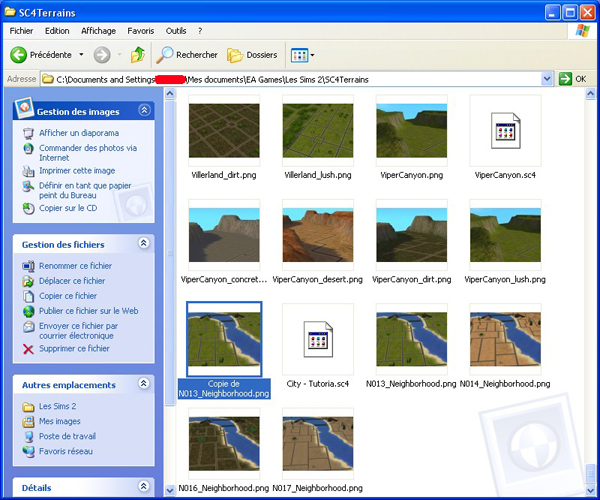The width and height of the screenshot is (600, 500).
Task: Click the task pane scroll up arrow
Action: pos(170,93)
